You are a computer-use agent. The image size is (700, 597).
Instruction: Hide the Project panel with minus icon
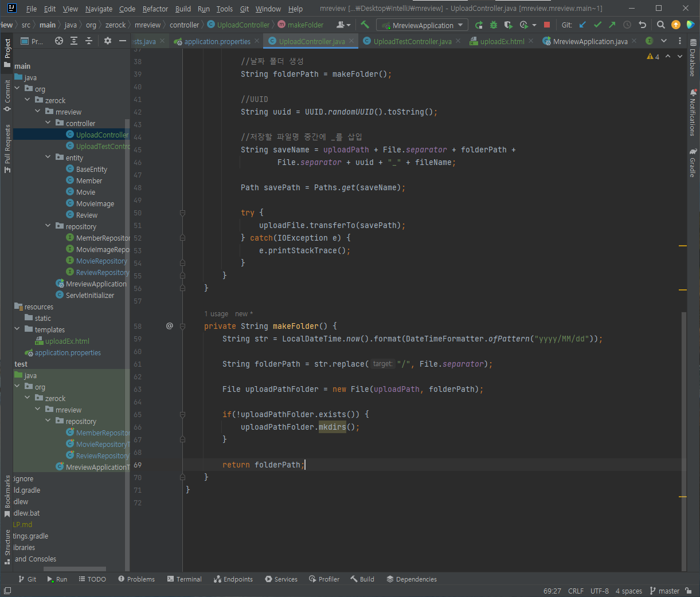click(x=122, y=41)
